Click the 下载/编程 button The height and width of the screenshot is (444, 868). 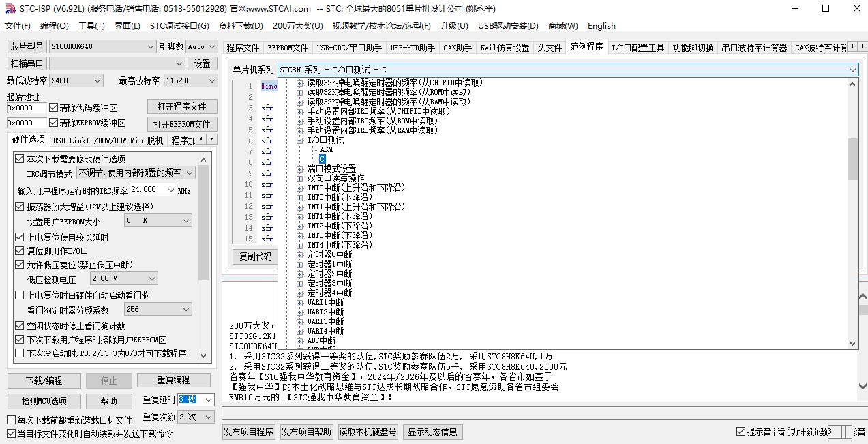pyautogui.click(x=44, y=381)
